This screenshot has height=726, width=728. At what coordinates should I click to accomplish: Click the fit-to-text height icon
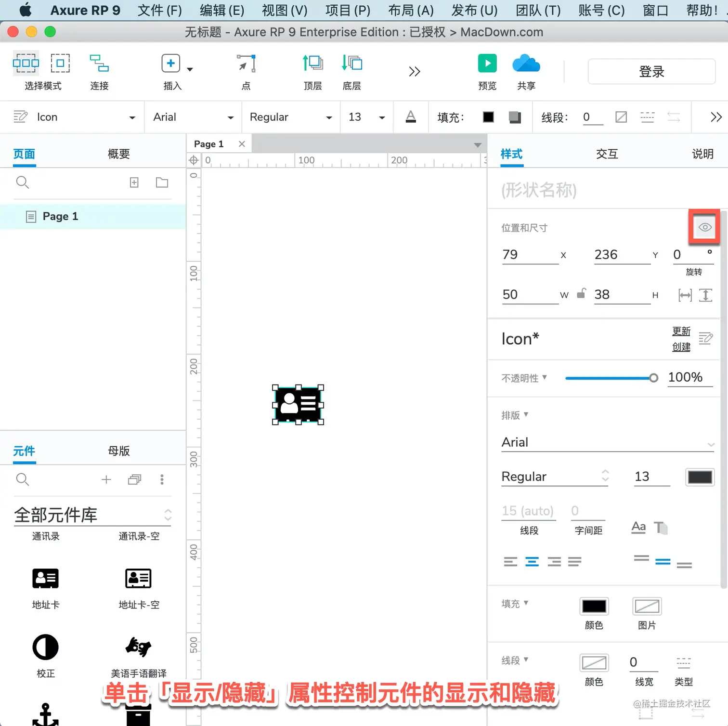pos(705,295)
